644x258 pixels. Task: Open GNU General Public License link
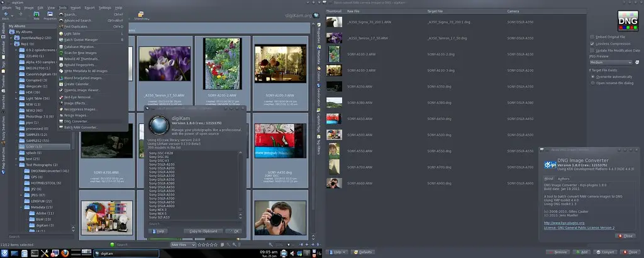coord(579,228)
